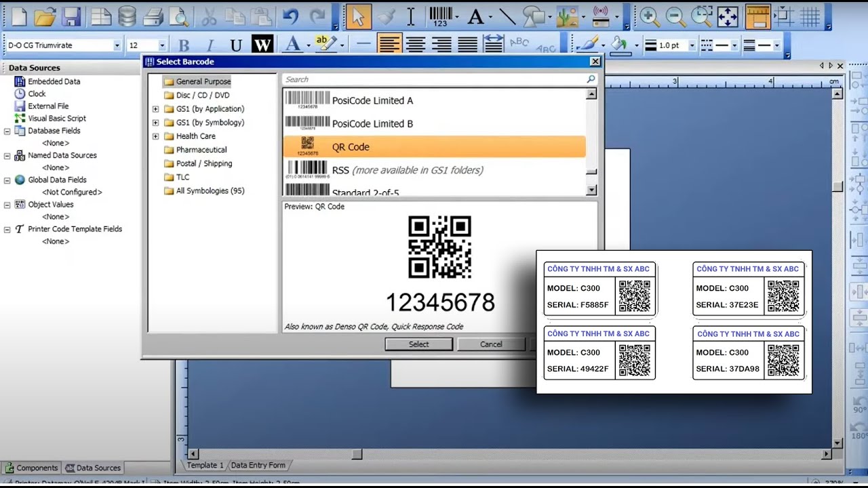Viewport: 868px width, 488px height.
Task: Open a file with the yellow folder icon
Action: click(45, 16)
